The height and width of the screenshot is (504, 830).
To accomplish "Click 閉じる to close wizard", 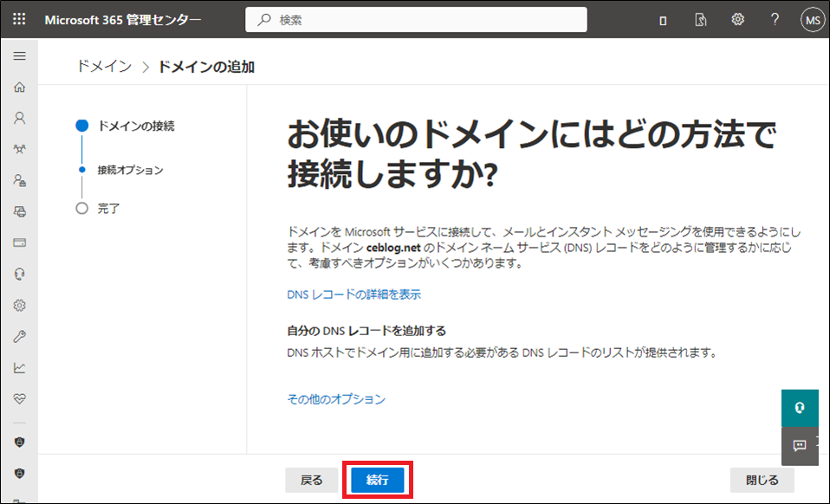I will coord(762,481).
